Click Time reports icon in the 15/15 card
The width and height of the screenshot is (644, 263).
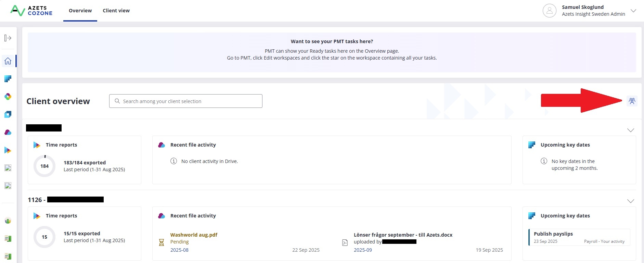pos(37,216)
